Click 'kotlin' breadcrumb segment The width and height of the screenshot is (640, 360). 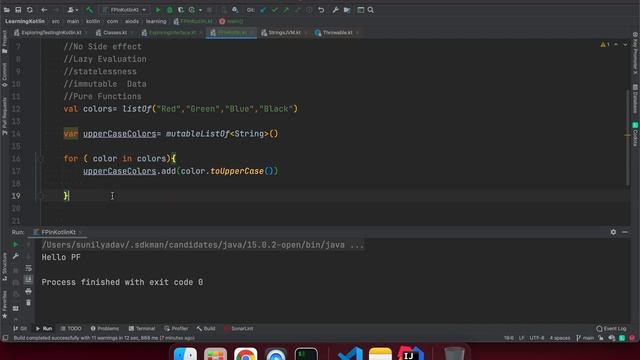[x=93, y=21]
